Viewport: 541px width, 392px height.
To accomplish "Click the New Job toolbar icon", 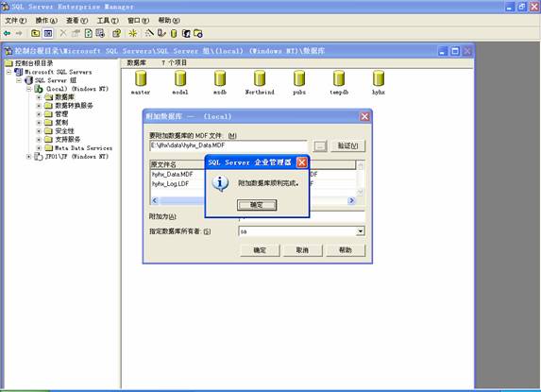I will click(198, 33).
